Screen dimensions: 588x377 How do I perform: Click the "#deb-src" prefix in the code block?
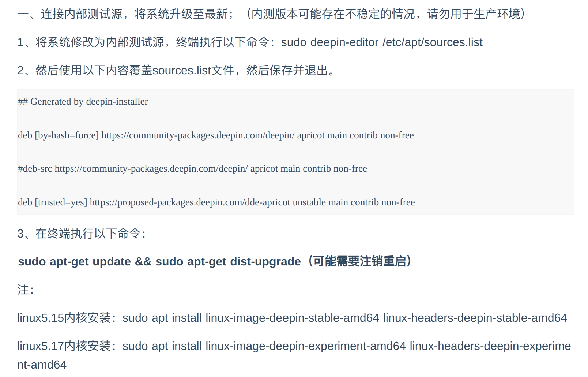35,168
